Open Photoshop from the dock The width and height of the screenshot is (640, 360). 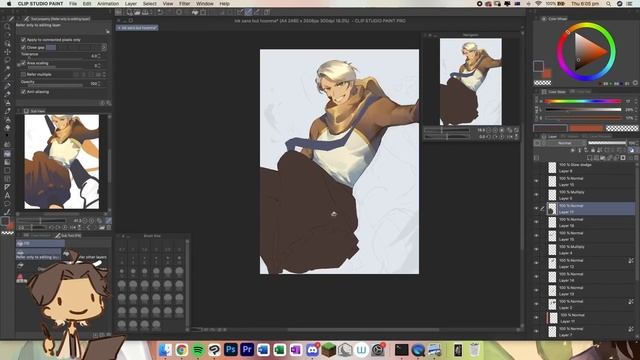pos(231,350)
